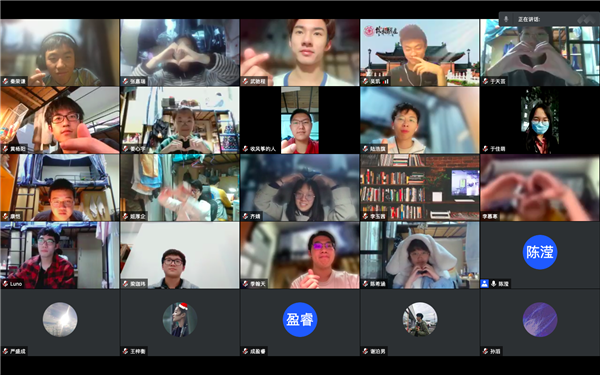
Task: Click the 陈滢 name label text
Action: [x=504, y=284]
